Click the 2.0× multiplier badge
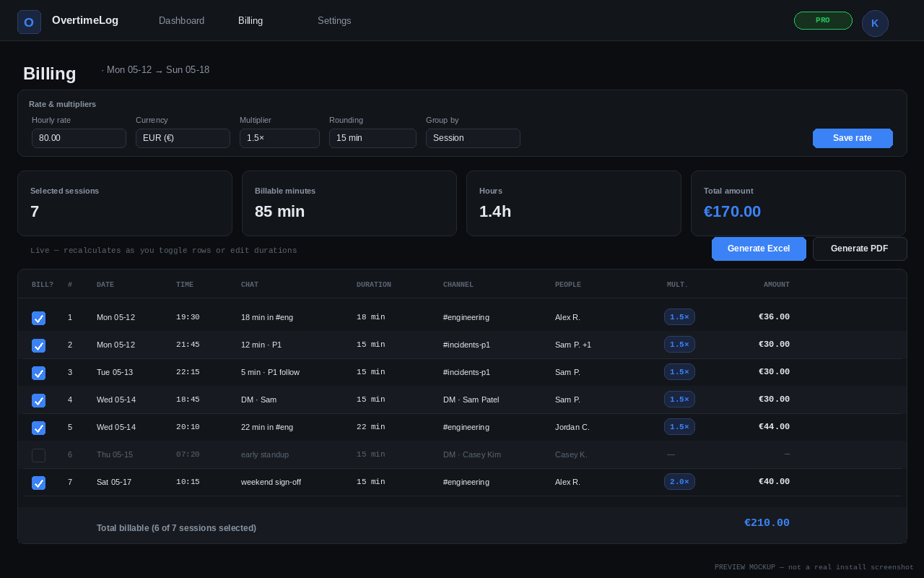Screen dimensions: 924x578 pos(679,482)
